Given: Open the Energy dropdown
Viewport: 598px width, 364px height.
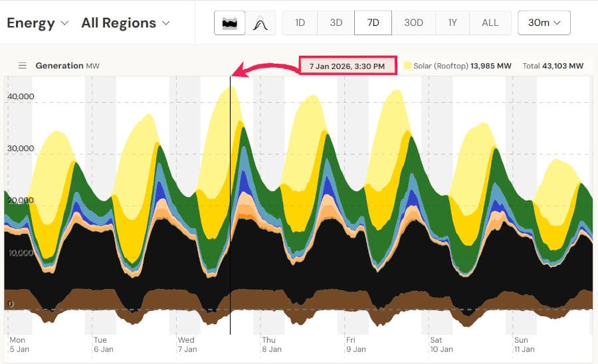Looking at the screenshot, I should pyautogui.click(x=38, y=23).
